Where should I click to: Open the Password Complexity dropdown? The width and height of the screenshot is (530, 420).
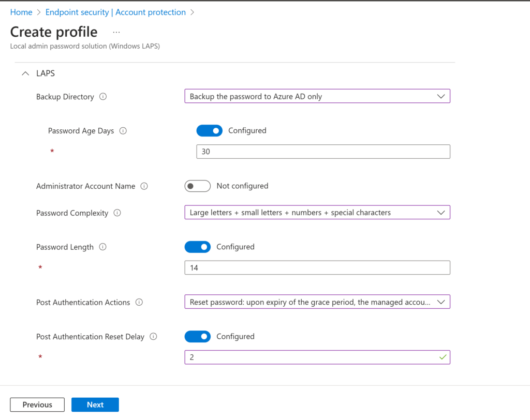pyautogui.click(x=317, y=213)
